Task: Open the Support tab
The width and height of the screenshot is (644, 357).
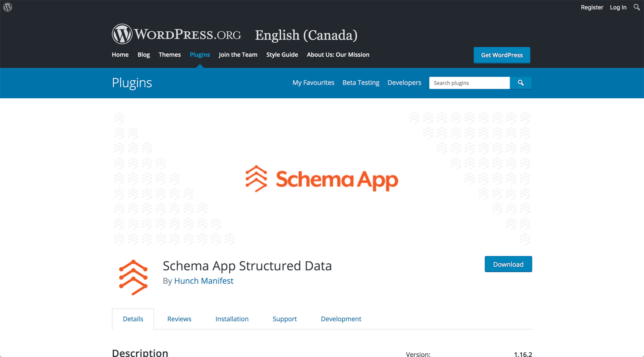Action: pyautogui.click(x=285, y=319)
